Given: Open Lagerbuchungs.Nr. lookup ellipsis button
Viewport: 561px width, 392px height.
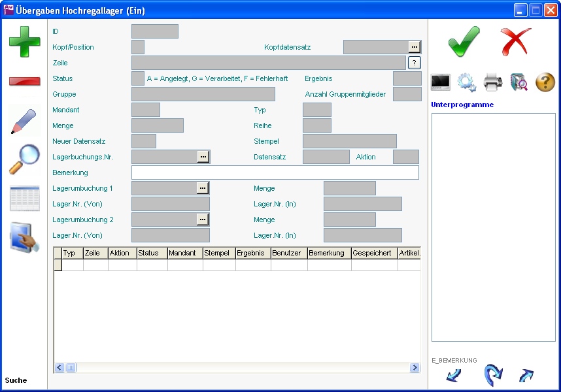Looking at the screenshot, I should tap(203, 157).
